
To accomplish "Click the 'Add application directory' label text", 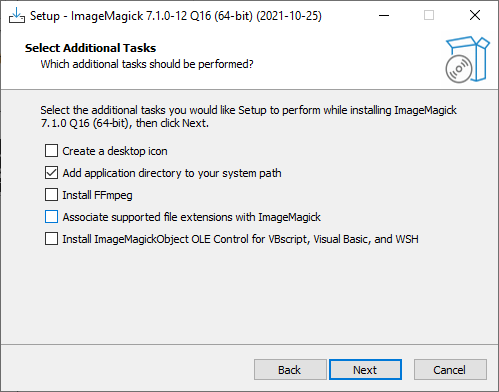I will pyautogui.click(x=172, y=173).
